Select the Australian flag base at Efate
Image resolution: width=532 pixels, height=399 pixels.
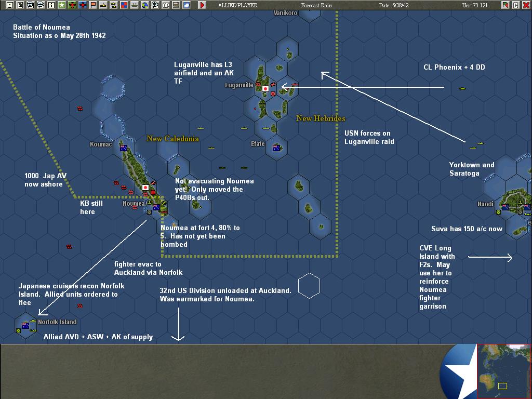(276, 148)
